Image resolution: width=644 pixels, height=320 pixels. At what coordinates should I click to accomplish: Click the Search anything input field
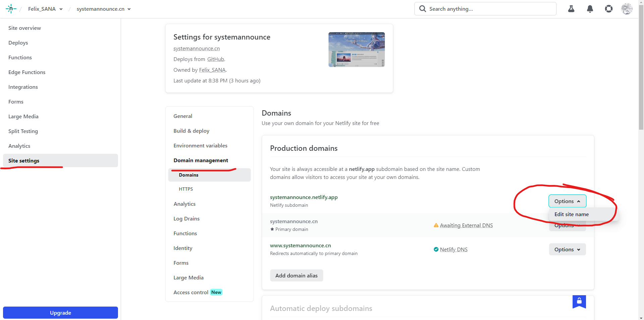485,9
